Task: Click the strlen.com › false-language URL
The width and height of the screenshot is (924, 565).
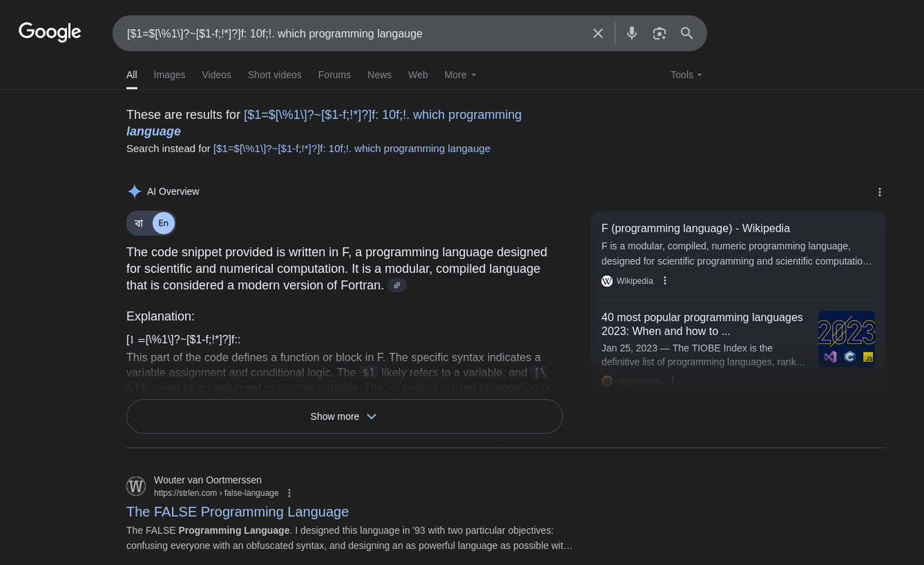Action: pyautogui.click(x=216, y=493)
